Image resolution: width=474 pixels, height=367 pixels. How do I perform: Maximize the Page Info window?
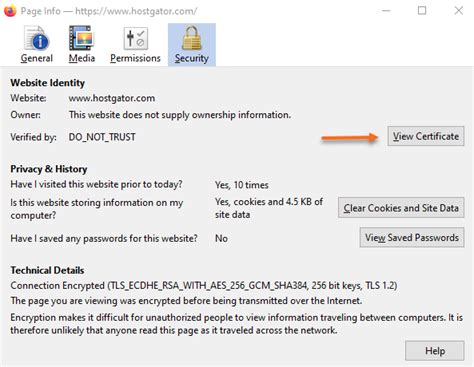click(422, 11)
